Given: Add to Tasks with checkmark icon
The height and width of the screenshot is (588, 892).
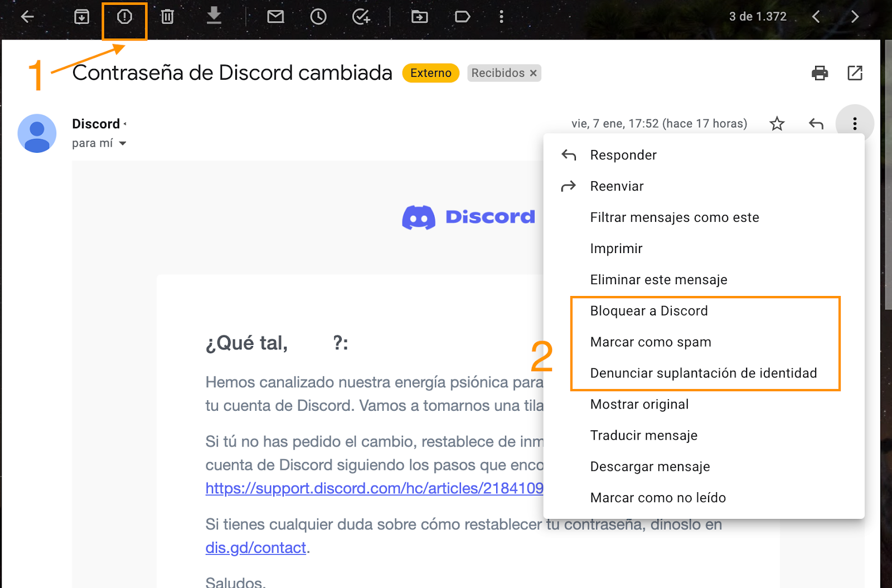Looking at the screenshot, I should point(361,17).
